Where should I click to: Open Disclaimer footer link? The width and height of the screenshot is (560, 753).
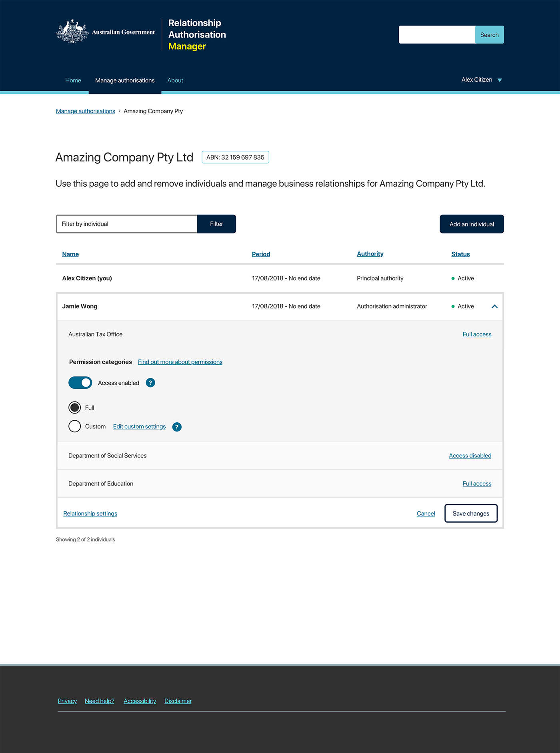tap(178, 701)
